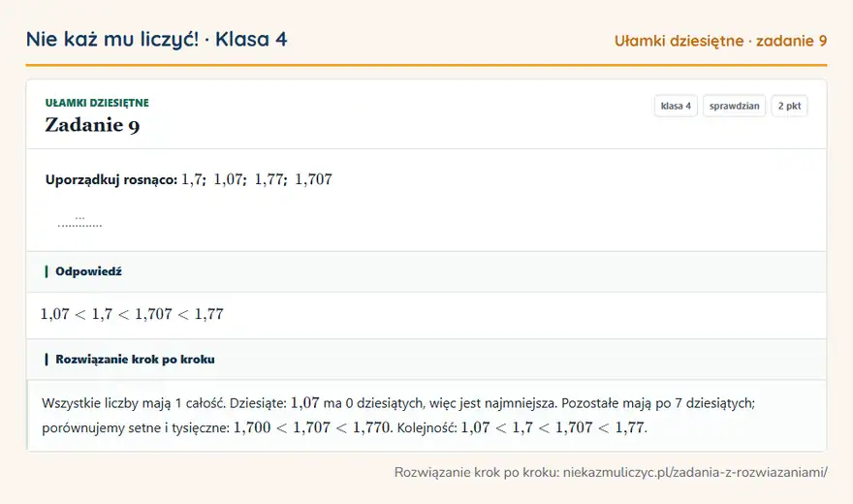Click the 'Nie każ mu liczyć! · Klasa 4' title
The width and height of the screenshot is (853, 504).
[x=157, y=40]
